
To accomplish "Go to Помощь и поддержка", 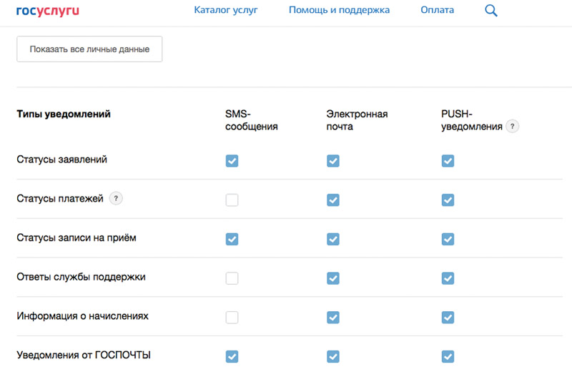I will [x=339, y=10].
